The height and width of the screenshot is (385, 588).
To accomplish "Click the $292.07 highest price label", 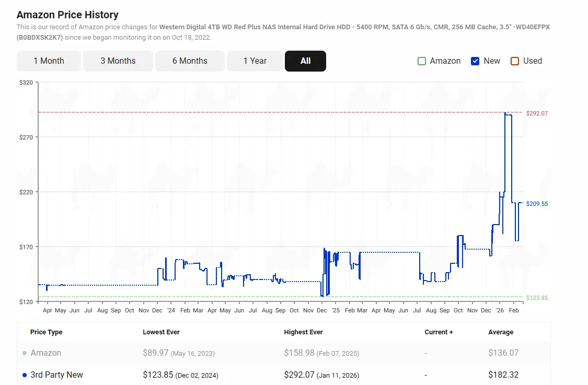I will pyautogui.click(x=537, y=113).
